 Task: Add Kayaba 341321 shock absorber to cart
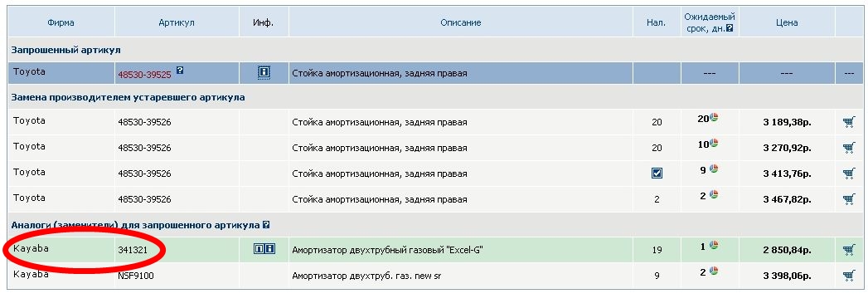pyautogui.click(x=849, y=250)
